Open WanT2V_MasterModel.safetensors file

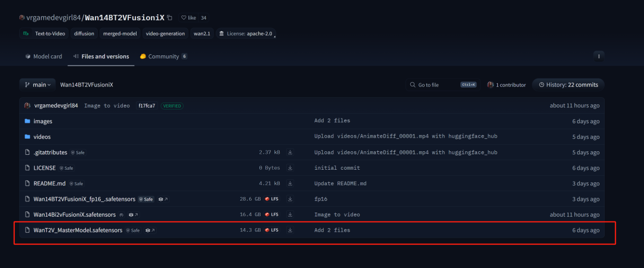click(78, 230)
